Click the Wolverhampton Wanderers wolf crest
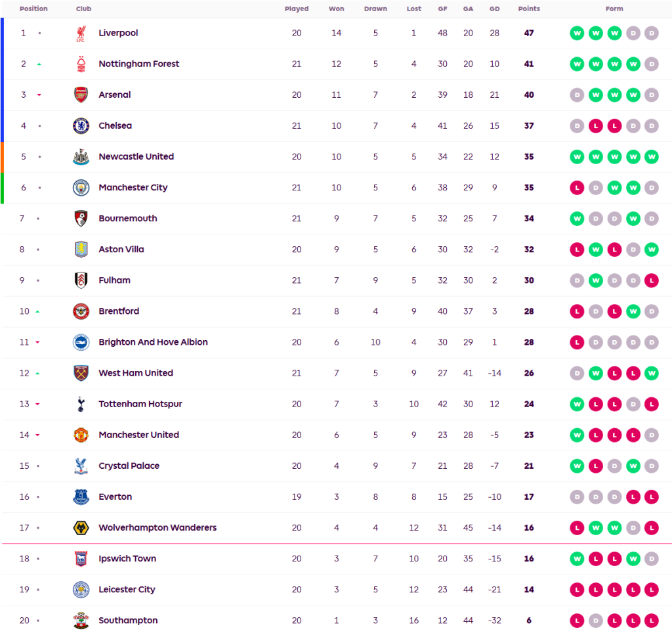672x635 pixels. pos(81,528)
